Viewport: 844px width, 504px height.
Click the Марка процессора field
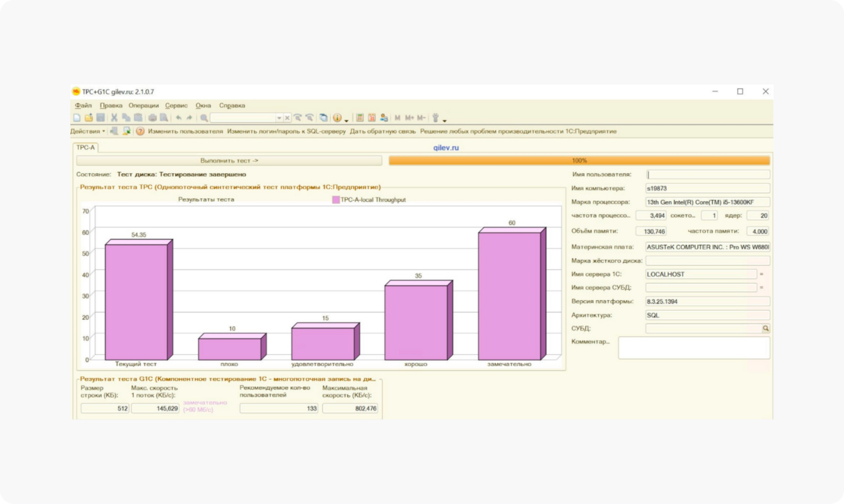point(707,202)
